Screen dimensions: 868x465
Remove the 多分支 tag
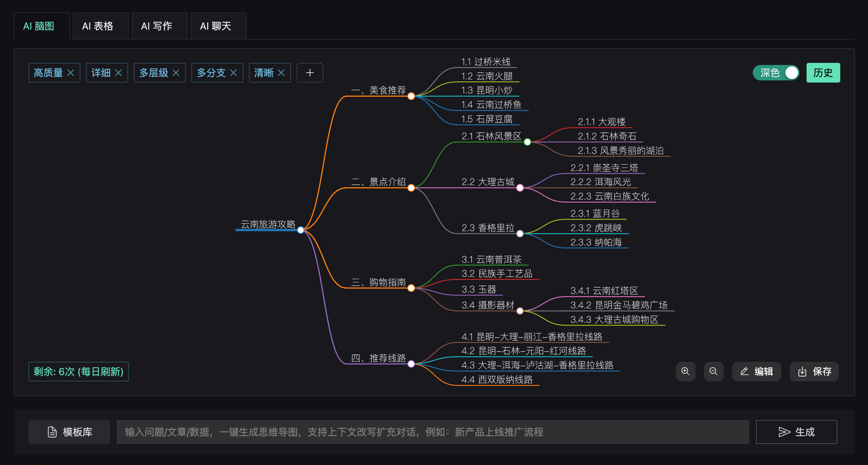(234, 73)
